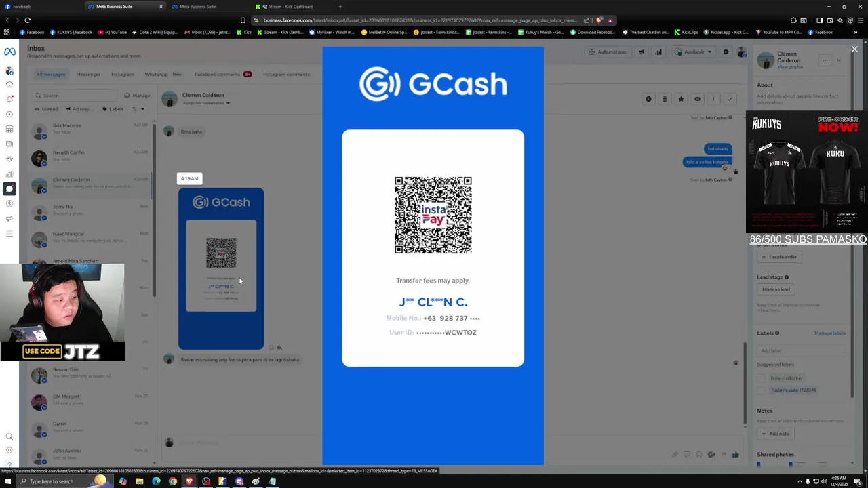Open the Content icon in left sidebar
Screen dimensions: 868x488
[9, 144]
